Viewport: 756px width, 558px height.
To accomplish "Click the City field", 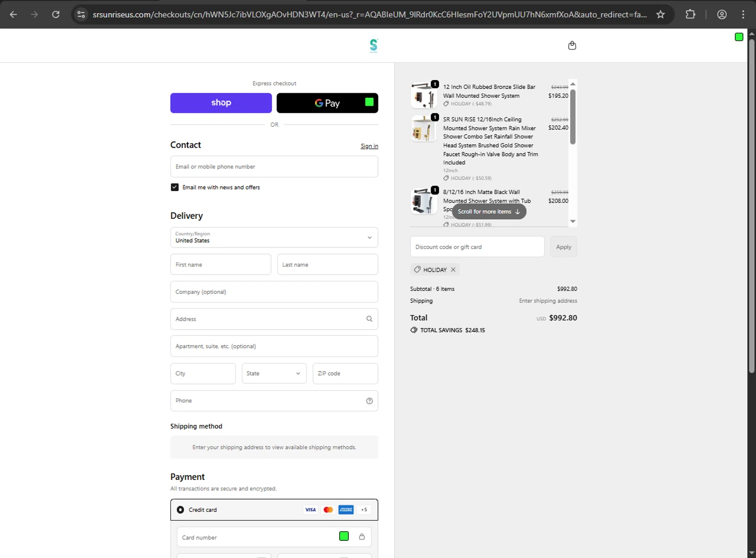I will pos(203,374).
